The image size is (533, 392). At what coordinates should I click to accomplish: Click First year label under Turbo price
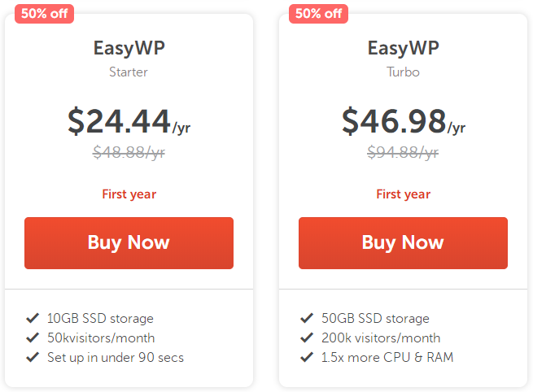click(403, 194)
